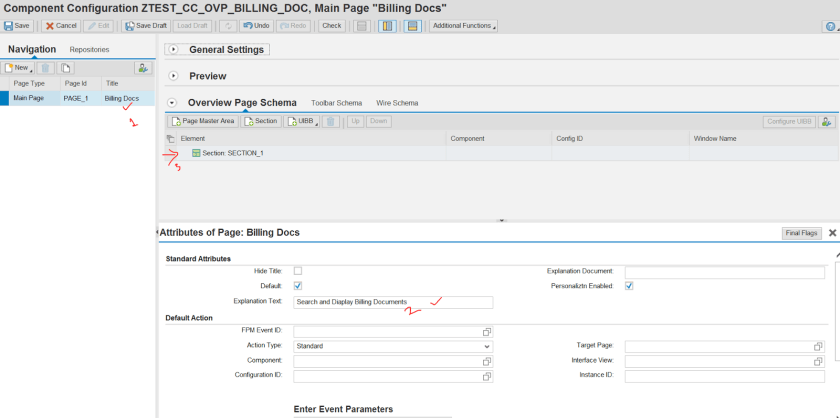840x418 pixels.
Task: Switch to the Repositories tab
Action: pyautogui.click(x=89, y=49)
